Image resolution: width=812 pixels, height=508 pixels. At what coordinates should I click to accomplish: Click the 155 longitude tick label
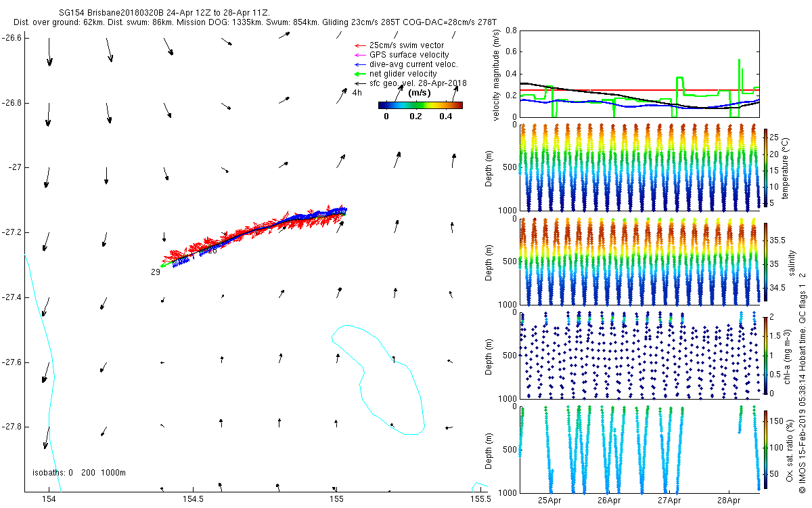[x=336, y=499]
